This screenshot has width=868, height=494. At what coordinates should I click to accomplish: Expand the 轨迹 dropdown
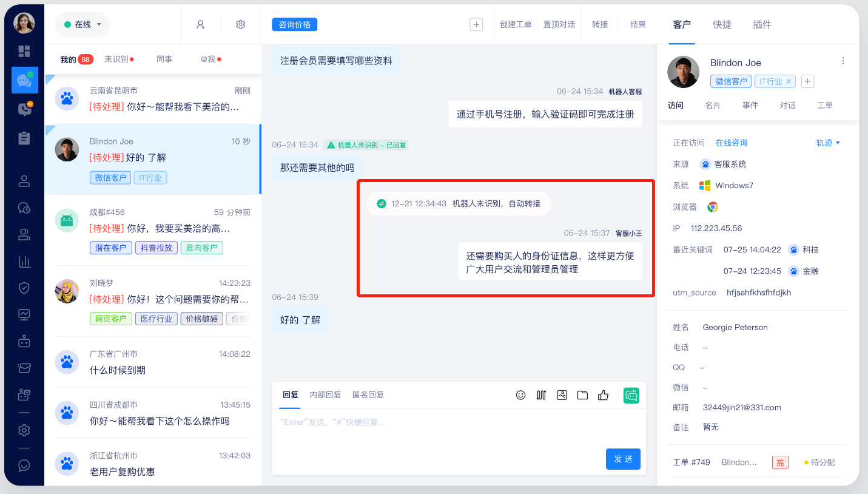click(x=828, y=143)
